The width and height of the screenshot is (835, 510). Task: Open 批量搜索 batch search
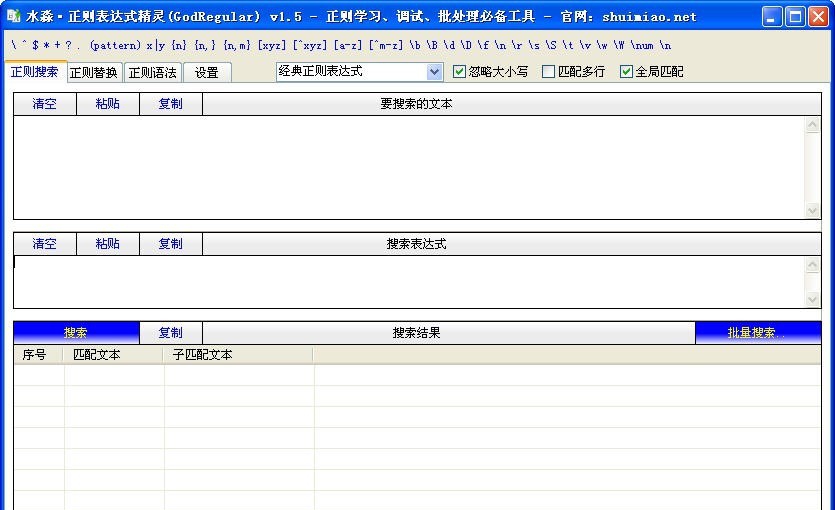click(x=758, y=333)
